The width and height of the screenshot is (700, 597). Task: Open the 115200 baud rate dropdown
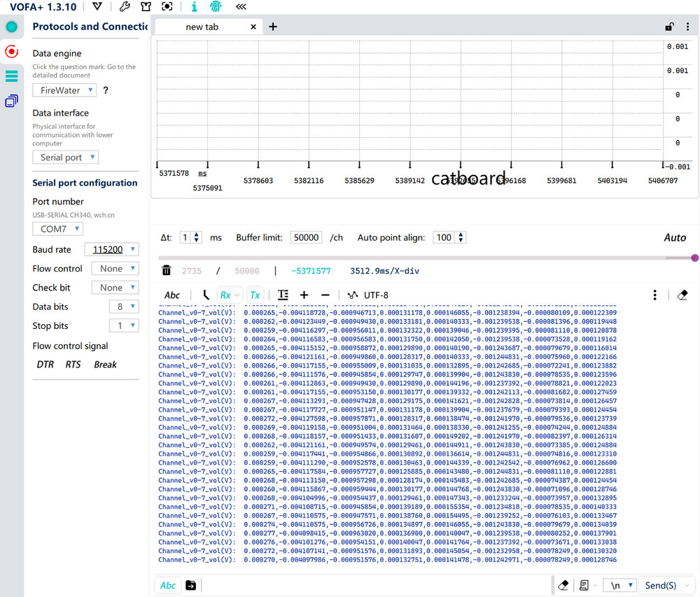pyautogui.click(x=111, y=249)
